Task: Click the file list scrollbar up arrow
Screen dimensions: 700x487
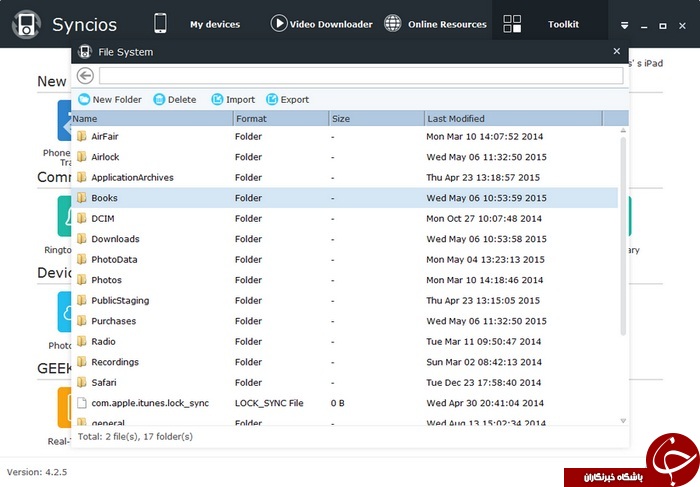Action: point(623,131)
